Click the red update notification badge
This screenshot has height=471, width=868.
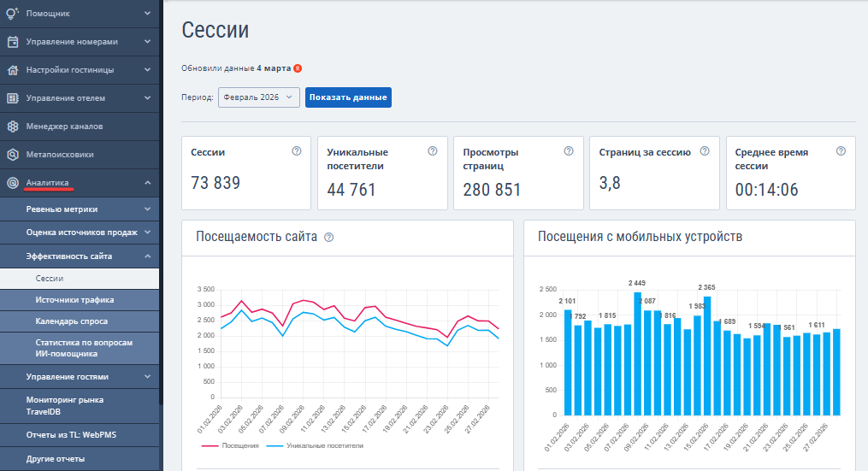297,68
